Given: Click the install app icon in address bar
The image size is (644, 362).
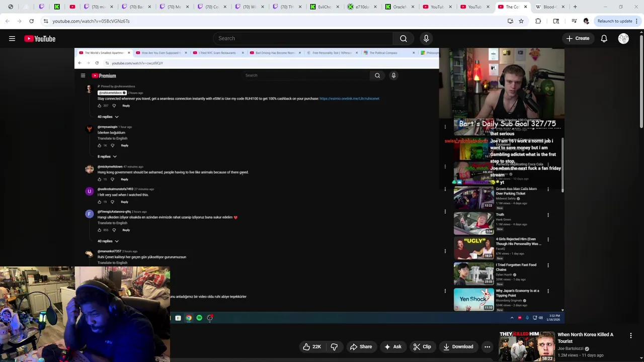Looking at the screenshot, I should tap(510, 21).
